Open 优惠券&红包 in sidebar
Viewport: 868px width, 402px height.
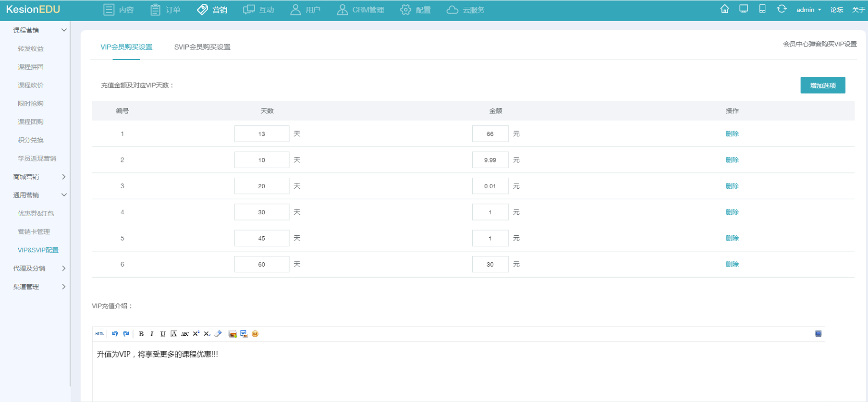point(36,213)
